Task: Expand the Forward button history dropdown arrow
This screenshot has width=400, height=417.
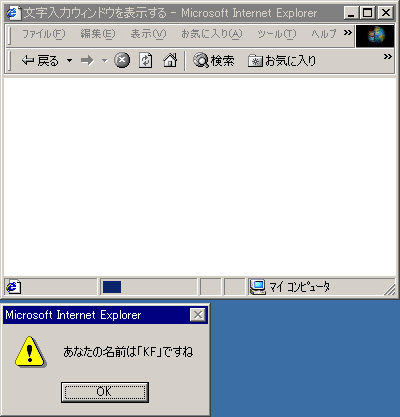Action: click(x=105, y=61)
